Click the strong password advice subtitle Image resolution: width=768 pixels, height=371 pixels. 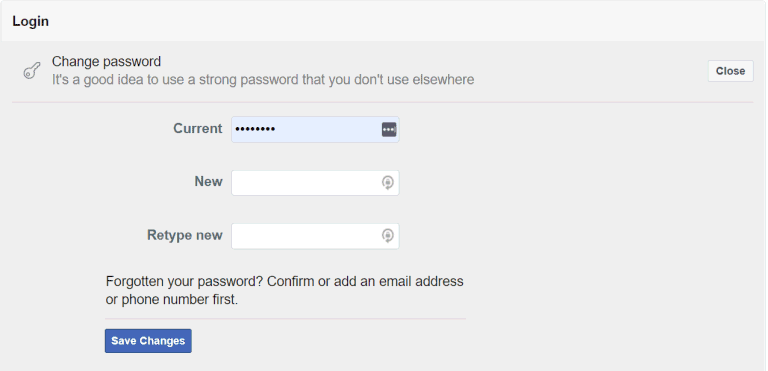(x=263, y=79)
